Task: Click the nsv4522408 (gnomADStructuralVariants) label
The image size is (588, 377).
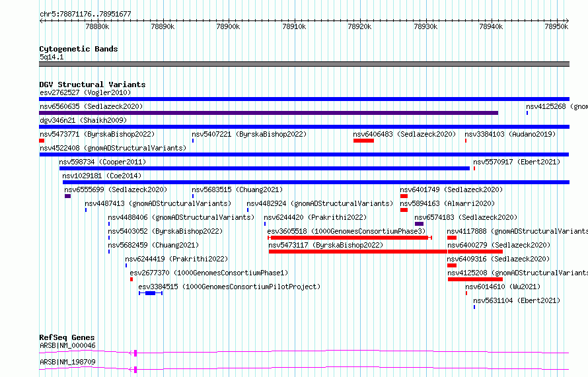Action: [113, 148]
